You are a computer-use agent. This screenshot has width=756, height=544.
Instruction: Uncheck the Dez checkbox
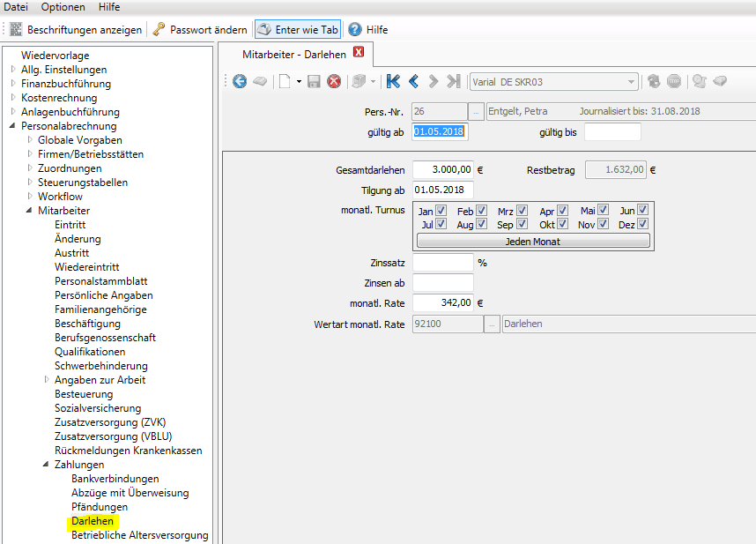[642, 224]
